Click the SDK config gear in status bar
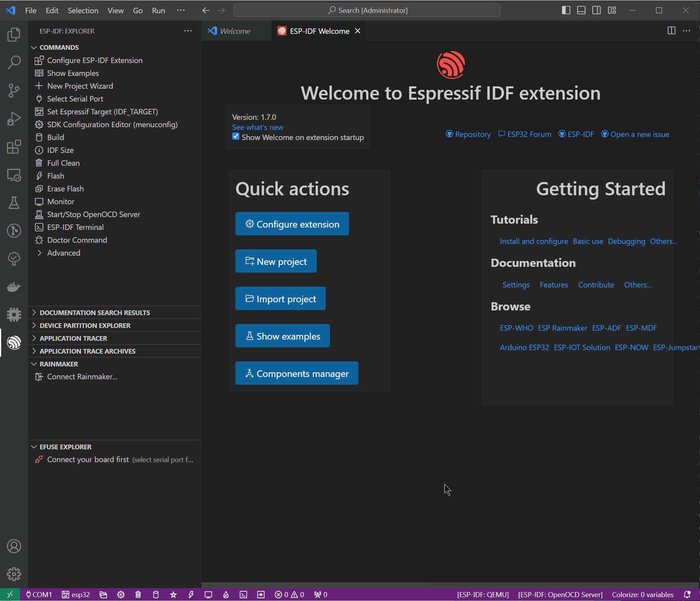Image resolution: width=700 pixels, height=601 pixels. (121, 594)
